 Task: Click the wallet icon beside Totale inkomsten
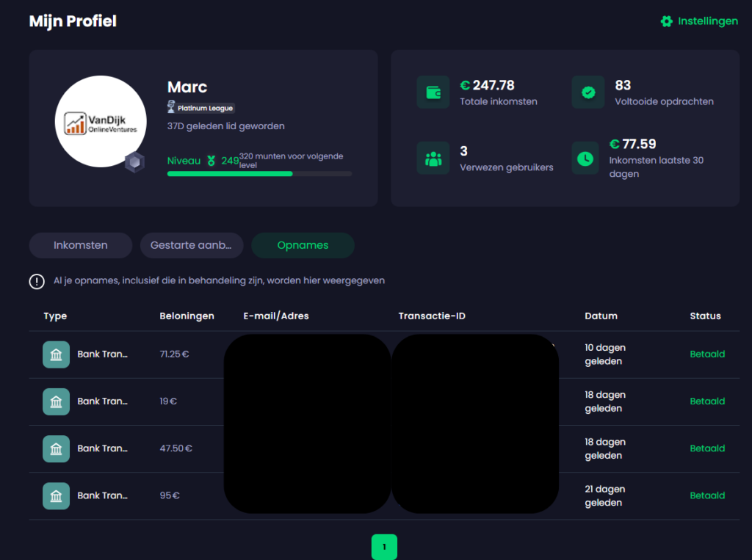click(433, 92)
